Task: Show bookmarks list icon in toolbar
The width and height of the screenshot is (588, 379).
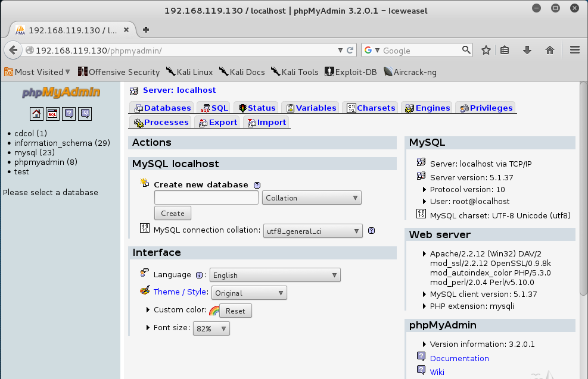Action: tap(505, 50)
